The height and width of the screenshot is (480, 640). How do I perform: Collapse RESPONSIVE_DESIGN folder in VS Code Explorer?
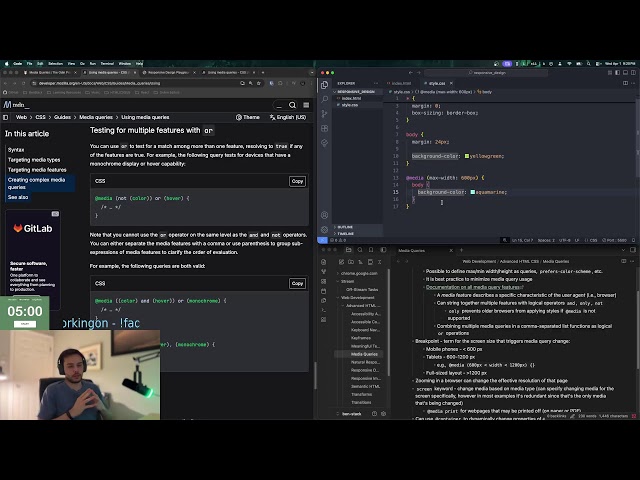point(356,92)
